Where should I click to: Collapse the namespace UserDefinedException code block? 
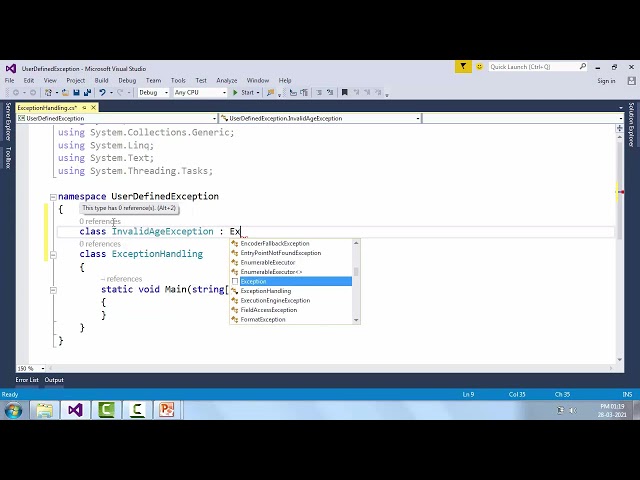[x=53, y=197]
